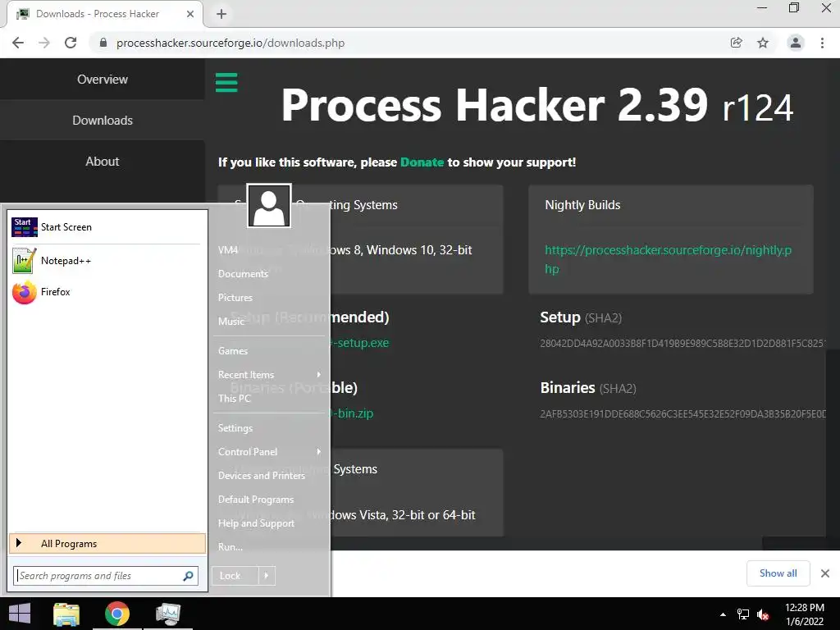Click the Nightly Builds heading
The height and width of the screenshot is (630, 840).
click(583, 205)
